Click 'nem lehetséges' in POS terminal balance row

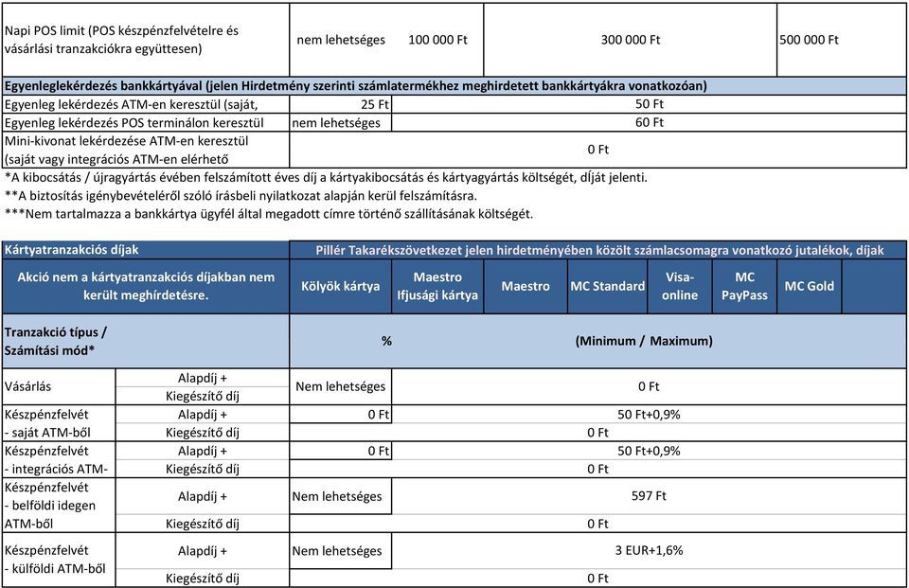tap(336, 122)
